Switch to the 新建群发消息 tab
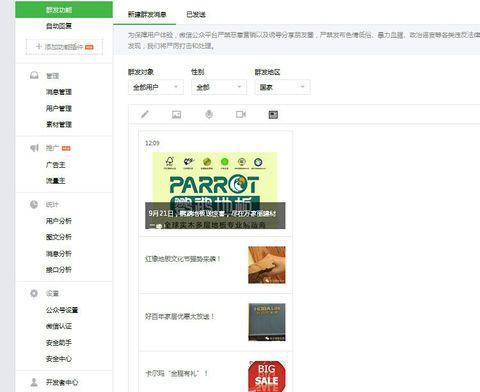 [x=147, y=14]
